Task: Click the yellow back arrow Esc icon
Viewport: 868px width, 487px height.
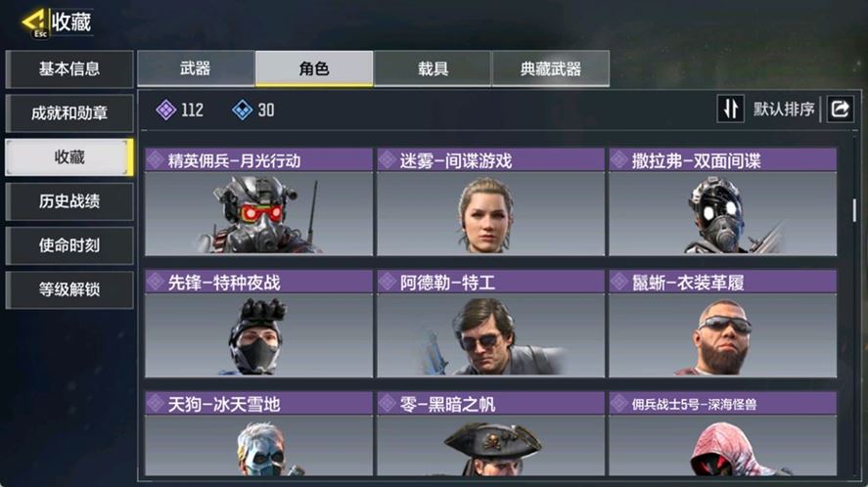Action: 35,23
